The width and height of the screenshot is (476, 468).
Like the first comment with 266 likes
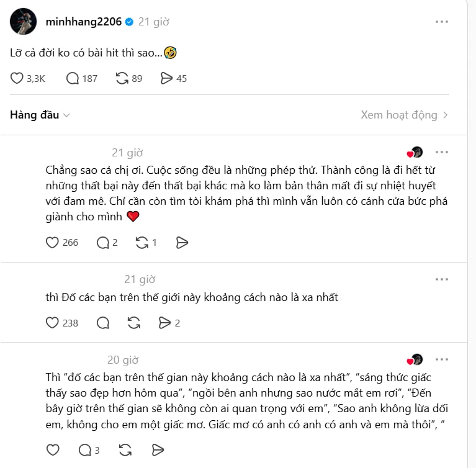52,243
